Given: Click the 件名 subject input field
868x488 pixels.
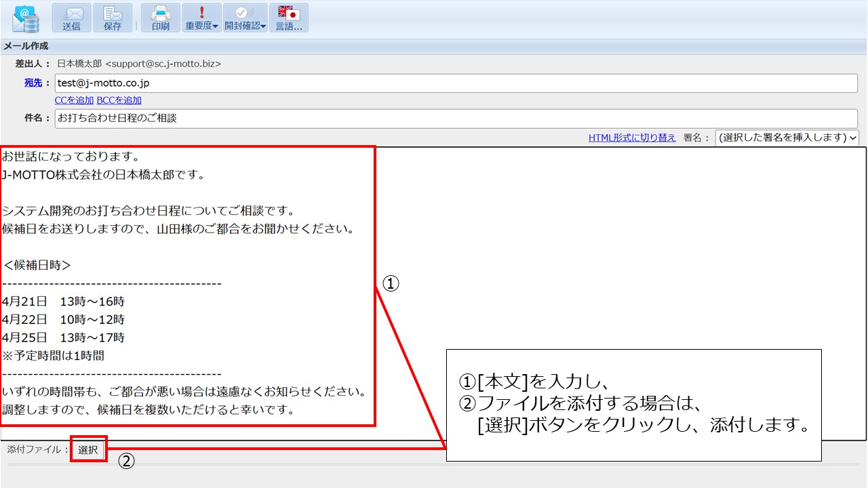Looking at the screenshot, I should [x=456, y=119].
